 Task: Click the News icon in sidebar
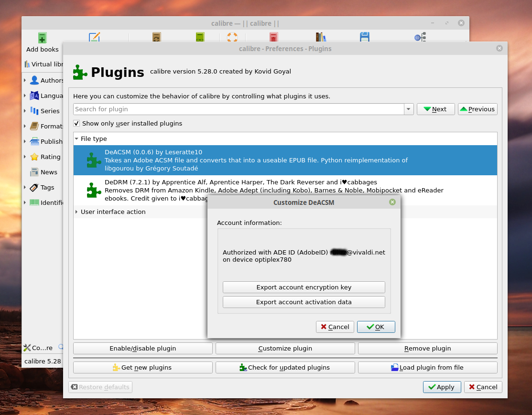pos(34,172)
